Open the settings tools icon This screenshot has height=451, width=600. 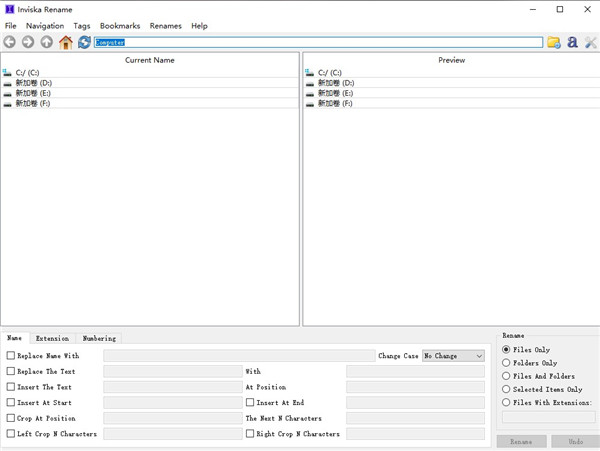tap(591, 42)
